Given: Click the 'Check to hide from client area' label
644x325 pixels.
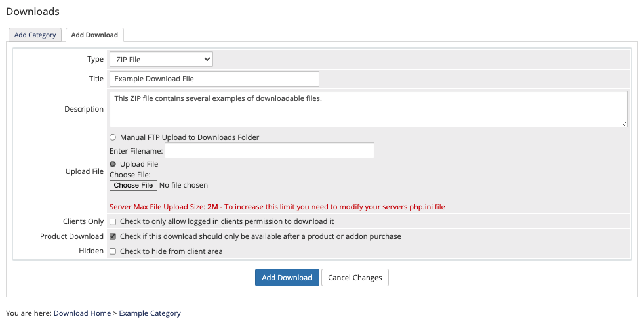Looking at the screenshot, I should pyautogui.click(x=171, y=251).
